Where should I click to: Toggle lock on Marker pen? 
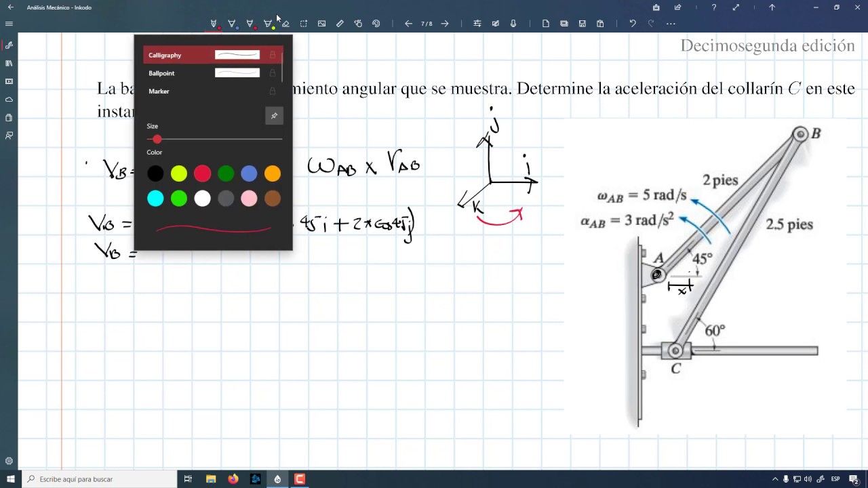point(273,91)
